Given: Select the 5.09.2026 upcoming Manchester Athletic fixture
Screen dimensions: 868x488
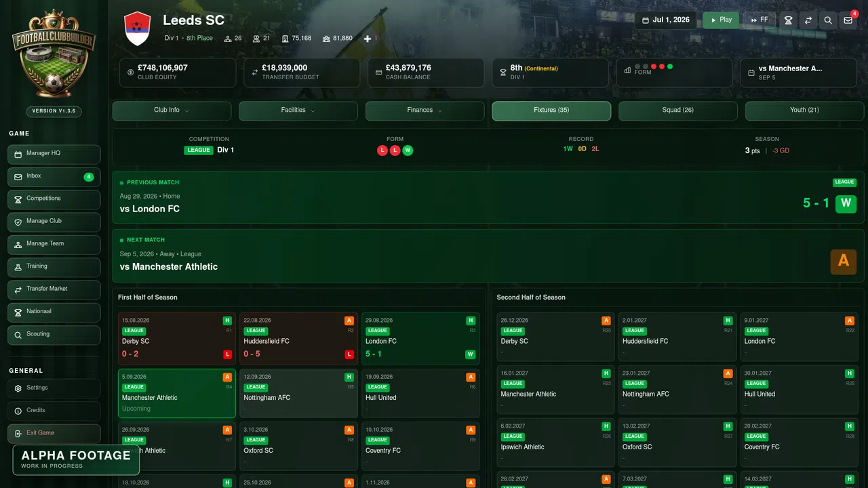Looking at the screenshot, I should coord(177,393).
